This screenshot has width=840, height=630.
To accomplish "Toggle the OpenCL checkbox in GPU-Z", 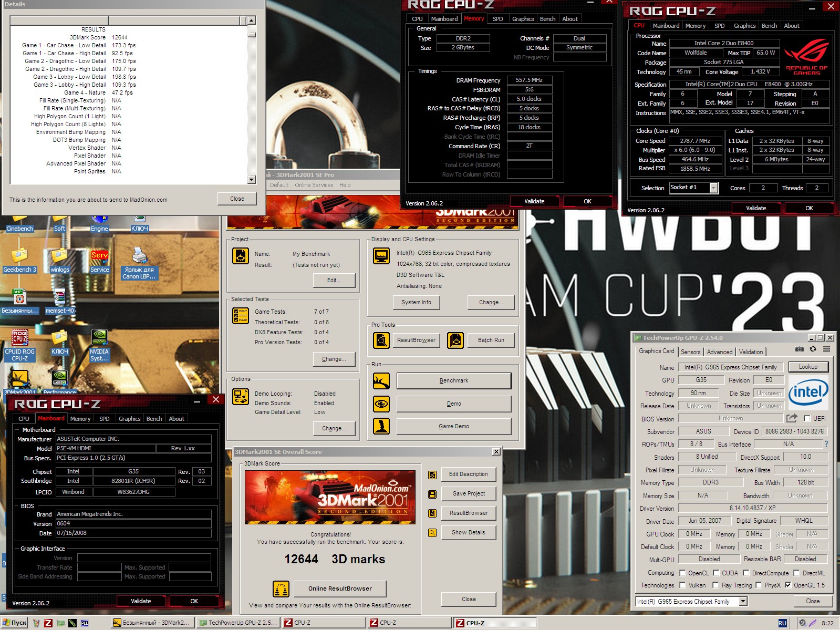I will [x=682, y=573].
